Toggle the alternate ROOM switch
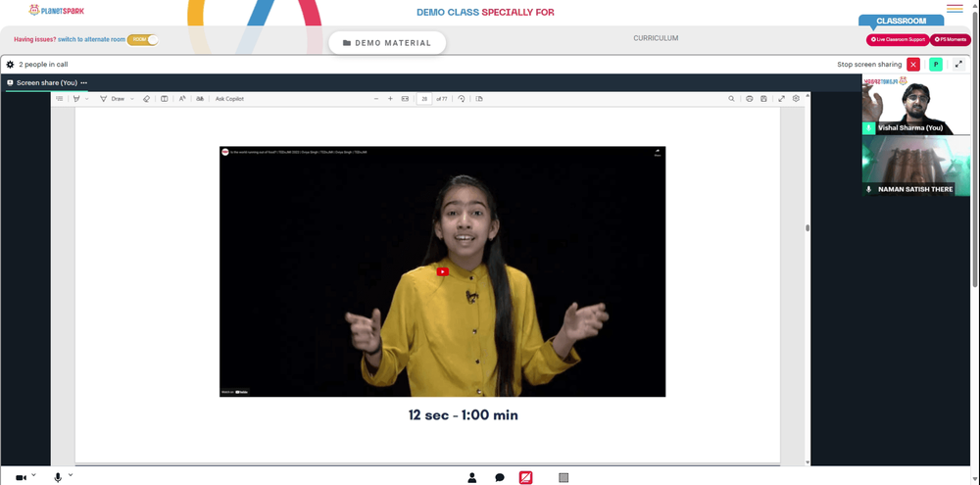 (143, 40)
